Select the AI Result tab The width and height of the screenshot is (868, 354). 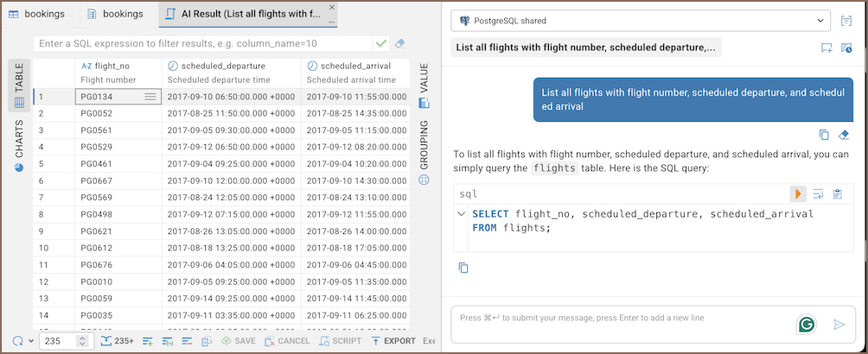[243, 15]
